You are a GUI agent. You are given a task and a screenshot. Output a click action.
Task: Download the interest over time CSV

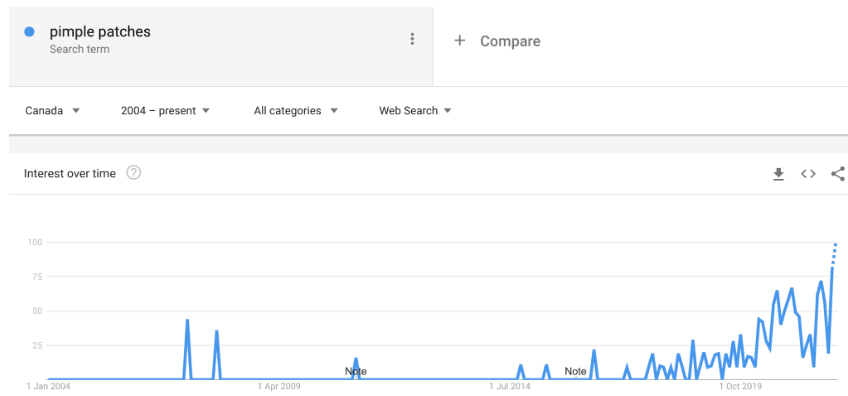click(778, 174)
